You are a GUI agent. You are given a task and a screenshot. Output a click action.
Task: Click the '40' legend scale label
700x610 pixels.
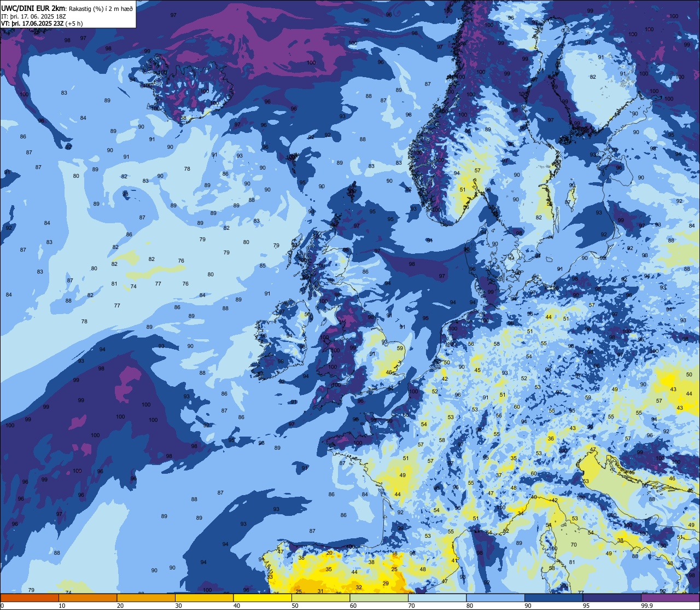(x=237, y=606)
